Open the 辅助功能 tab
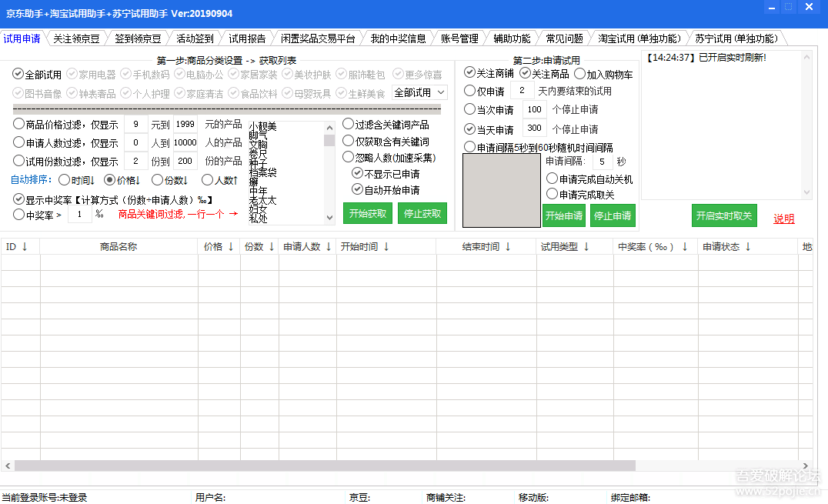The image size is (828, 504). pyautogui.click(x=512, y=38)
